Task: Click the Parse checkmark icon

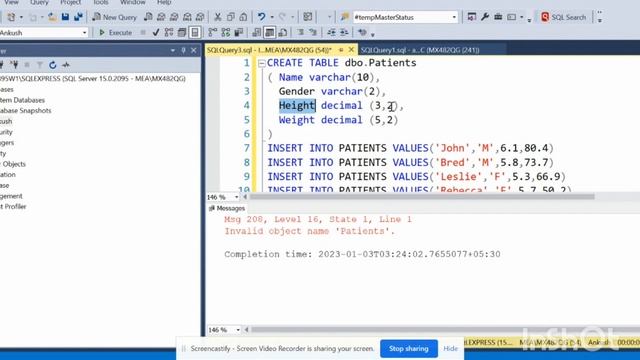Action: [x=156, y=32]
